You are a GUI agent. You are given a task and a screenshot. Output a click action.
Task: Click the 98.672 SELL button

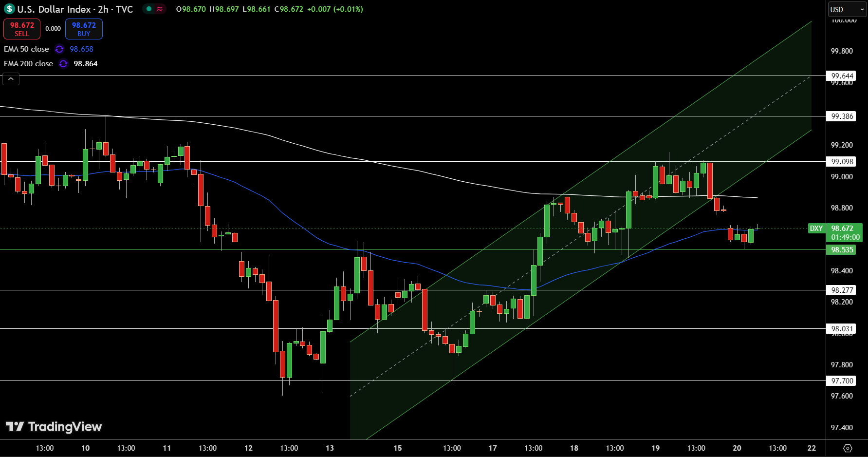click(x=22, y=29)
